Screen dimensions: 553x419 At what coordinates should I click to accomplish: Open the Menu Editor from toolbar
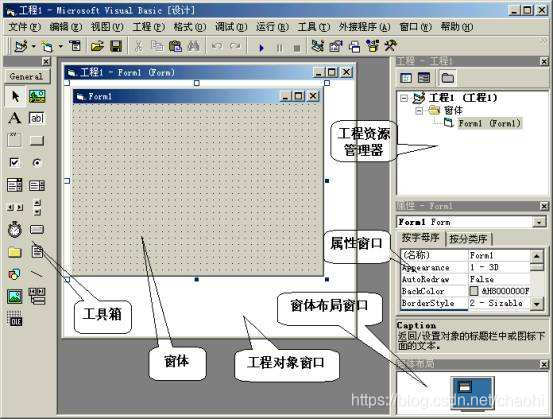75,46
